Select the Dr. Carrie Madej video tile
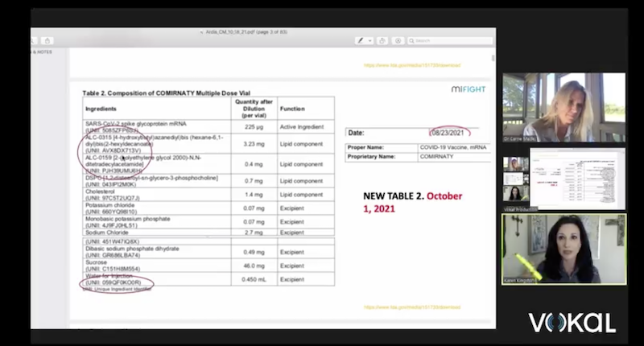 [x=564, y=108]
